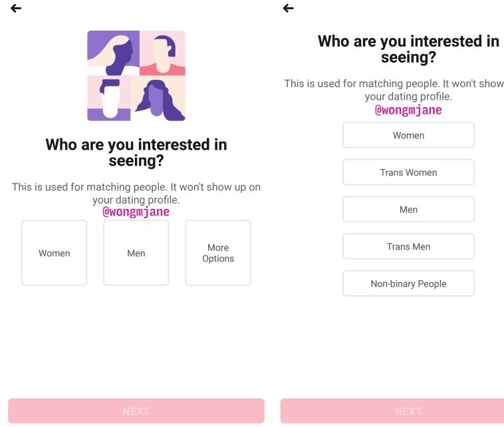Screen dimensions: 504x427
Task: Click the matching description text on the right screen
Action: point(395,90)
